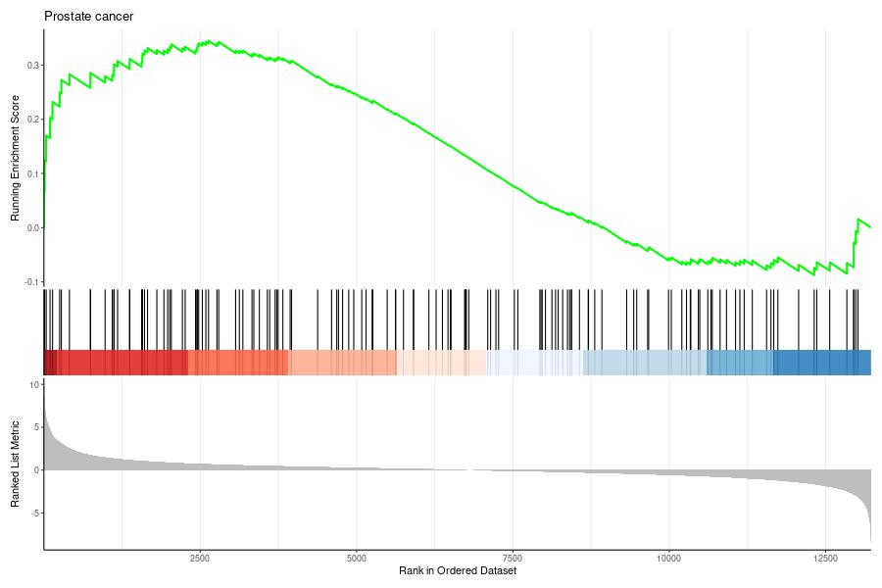
Task: Click the 'Prostate cancer' plot title
Action: pyautogui.click(x=89, y=17)
